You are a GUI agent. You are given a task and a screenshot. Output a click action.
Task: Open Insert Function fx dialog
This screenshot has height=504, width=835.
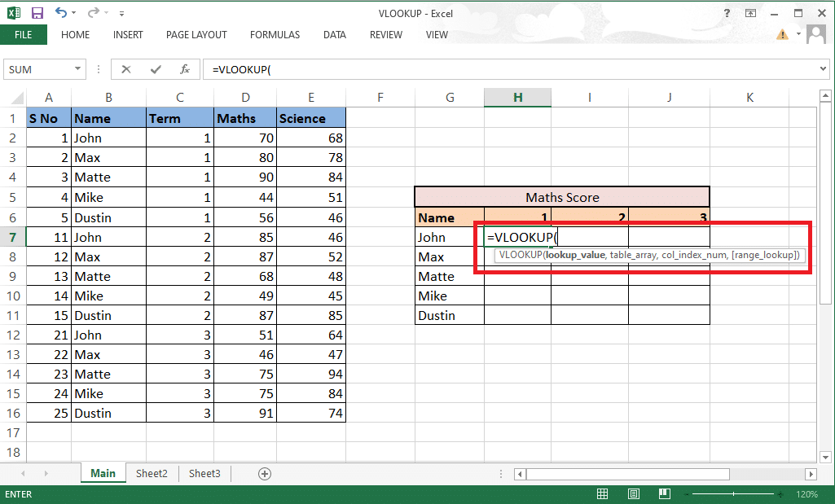[x=185, y=69]
